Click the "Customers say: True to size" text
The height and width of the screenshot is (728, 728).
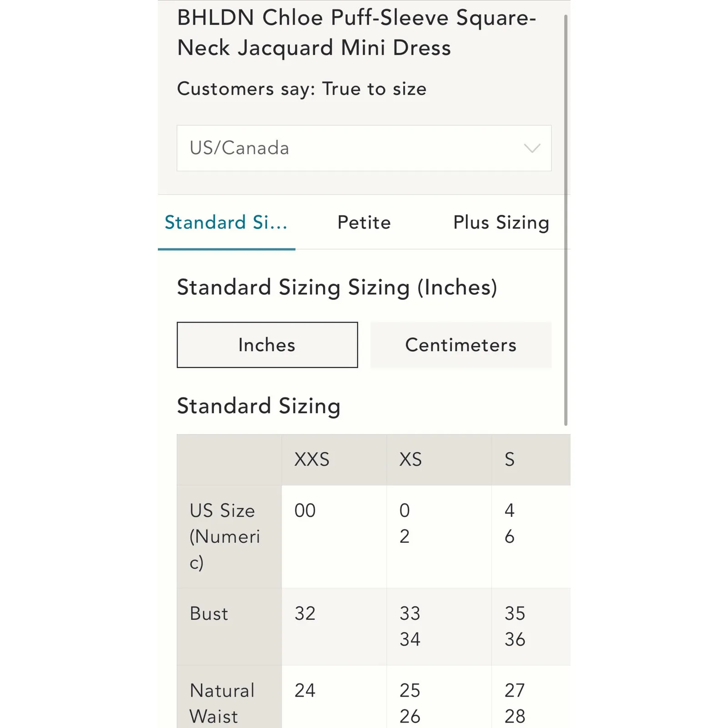coord(302,89)
